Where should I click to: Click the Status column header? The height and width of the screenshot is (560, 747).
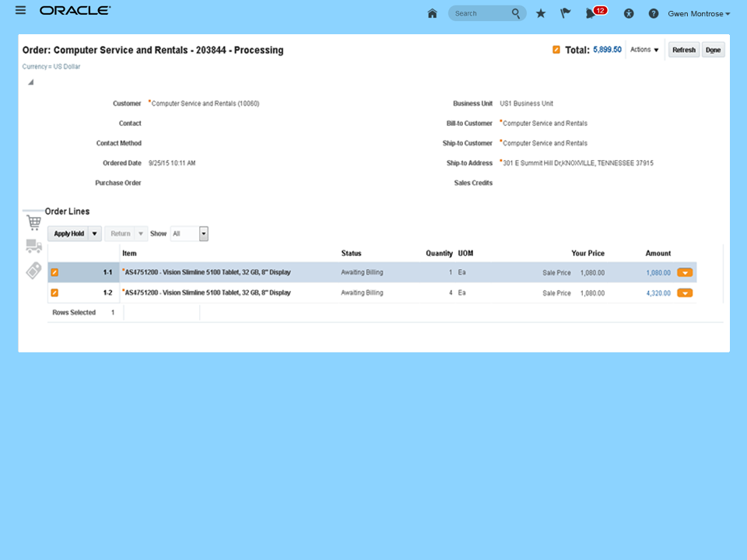(x=351, y=254)
